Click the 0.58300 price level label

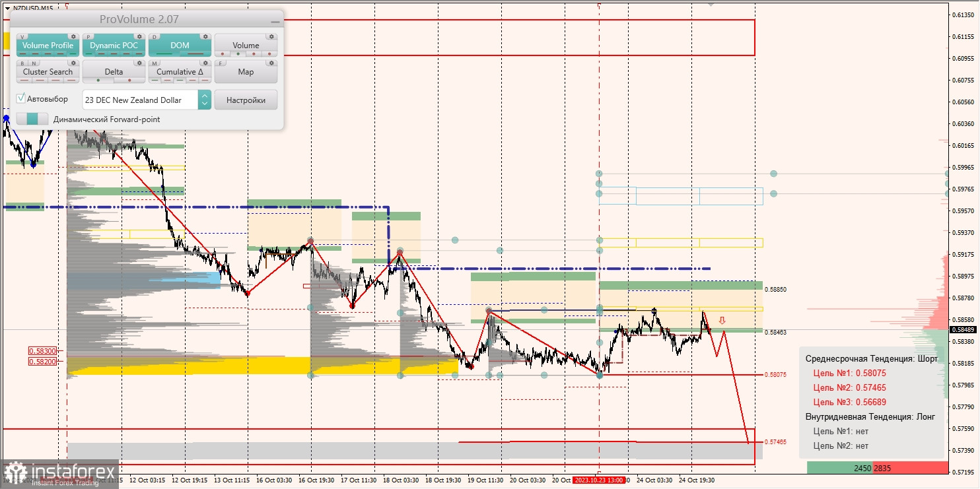tap(42, 351)
